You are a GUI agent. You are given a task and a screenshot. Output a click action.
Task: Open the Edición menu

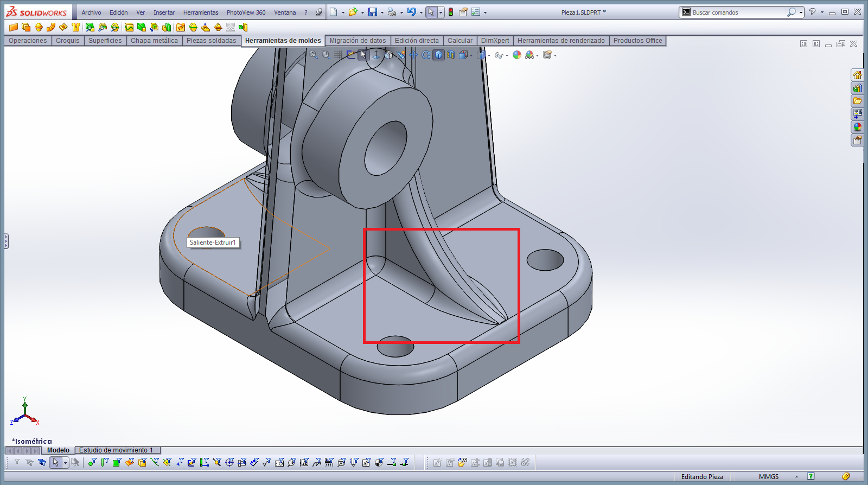118,12
